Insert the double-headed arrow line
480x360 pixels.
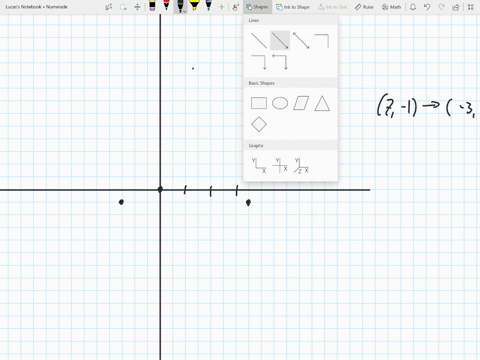(x=301, y=41)
